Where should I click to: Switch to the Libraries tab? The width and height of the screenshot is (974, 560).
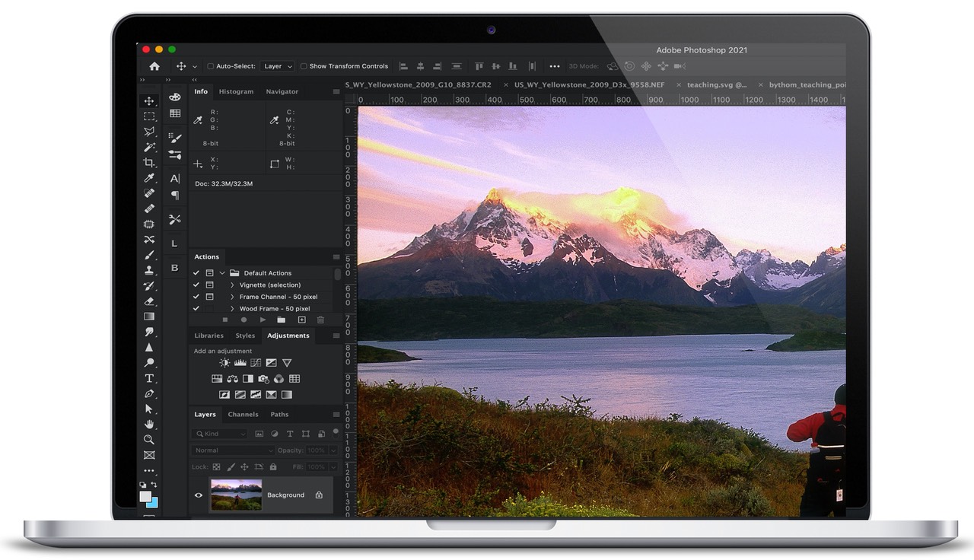click(209, 336)
